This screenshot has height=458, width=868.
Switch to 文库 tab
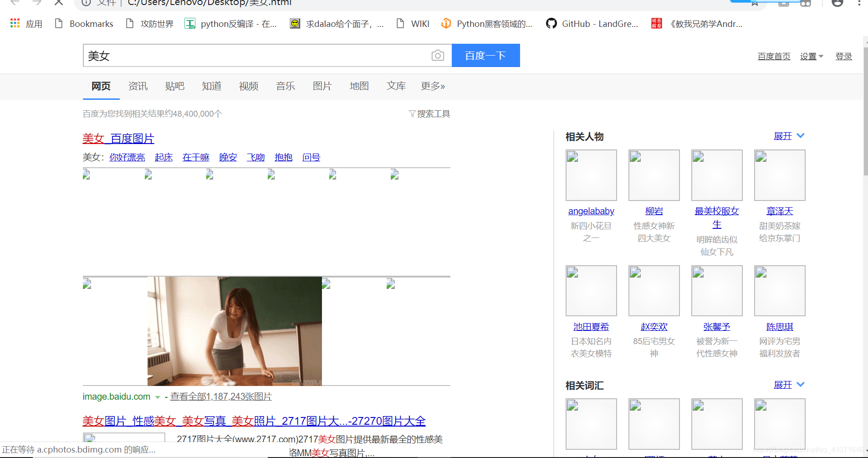pyautogui.click(x=396, y=86)
